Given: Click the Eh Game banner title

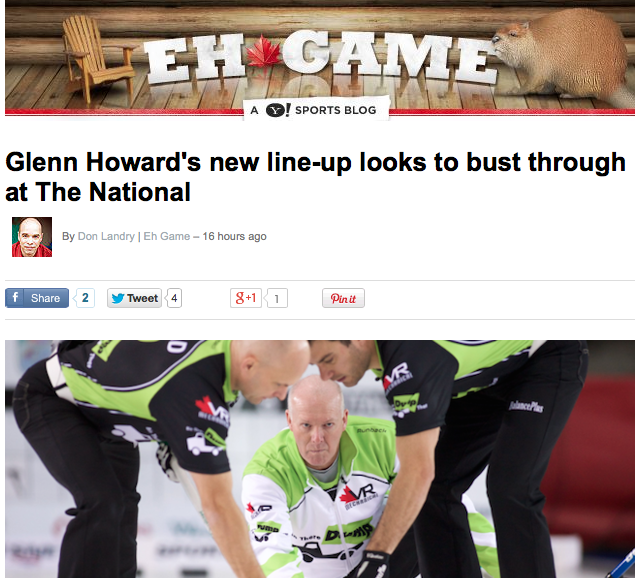Looking at the screenshot, I should (320, 58).
